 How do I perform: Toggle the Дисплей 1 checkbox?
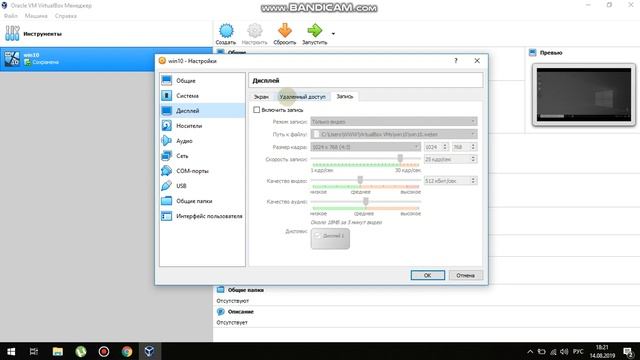317,236
